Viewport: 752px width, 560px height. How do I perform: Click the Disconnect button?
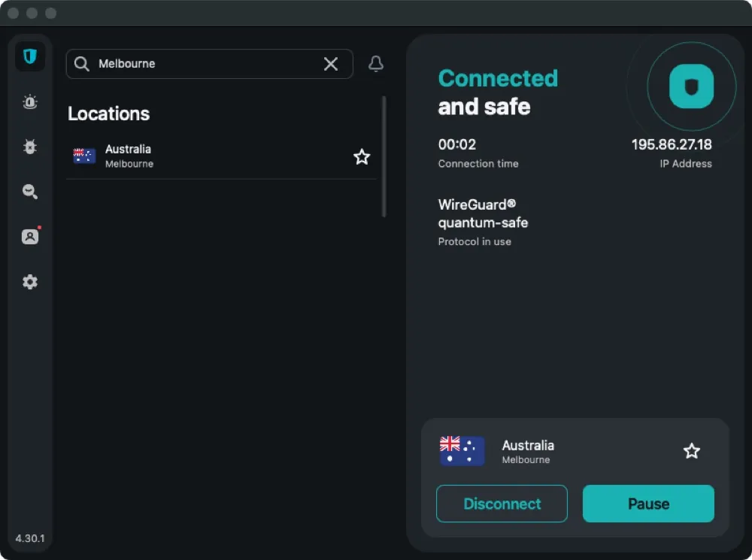[x=502, y=504]
